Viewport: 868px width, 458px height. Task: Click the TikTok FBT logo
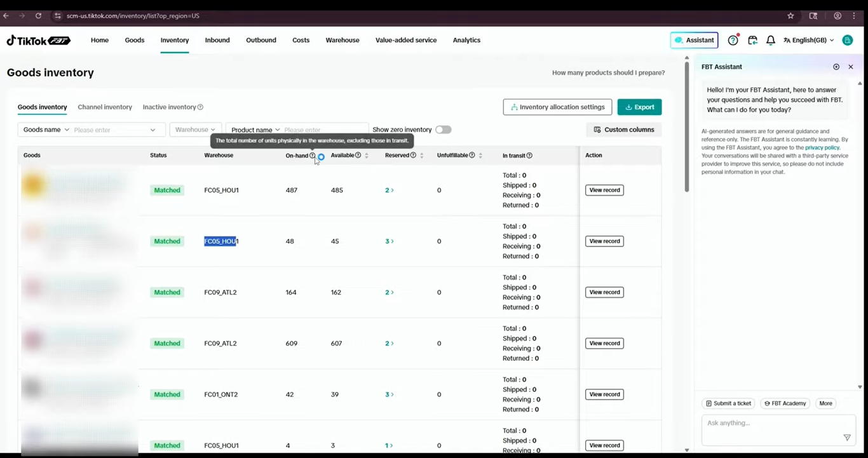(x=38, y=40)
